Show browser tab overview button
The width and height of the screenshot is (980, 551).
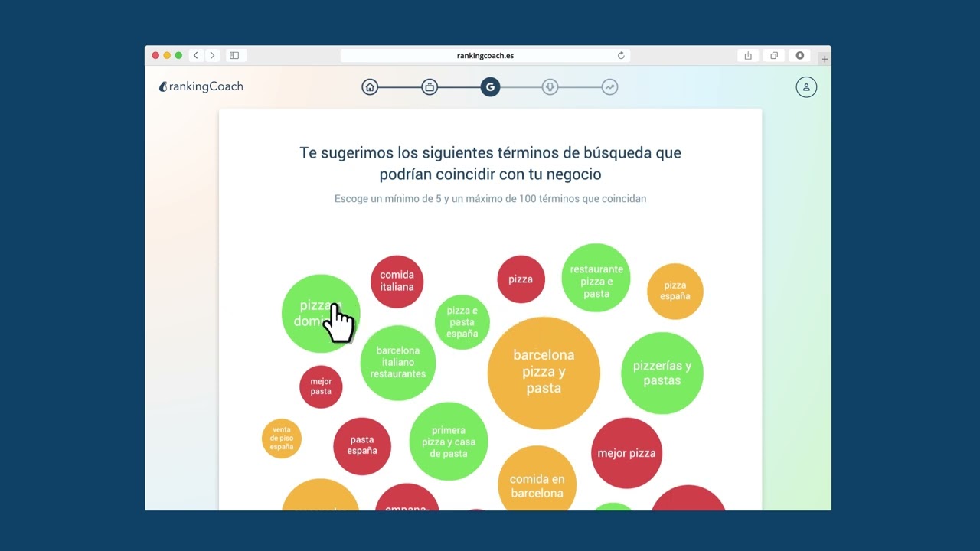pyautogui.click(x=774, y=55)
